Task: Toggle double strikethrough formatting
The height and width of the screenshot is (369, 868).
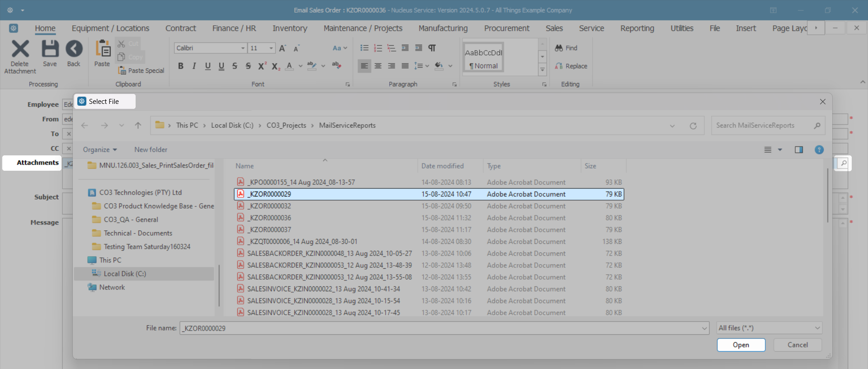Action: coord(248,66)
